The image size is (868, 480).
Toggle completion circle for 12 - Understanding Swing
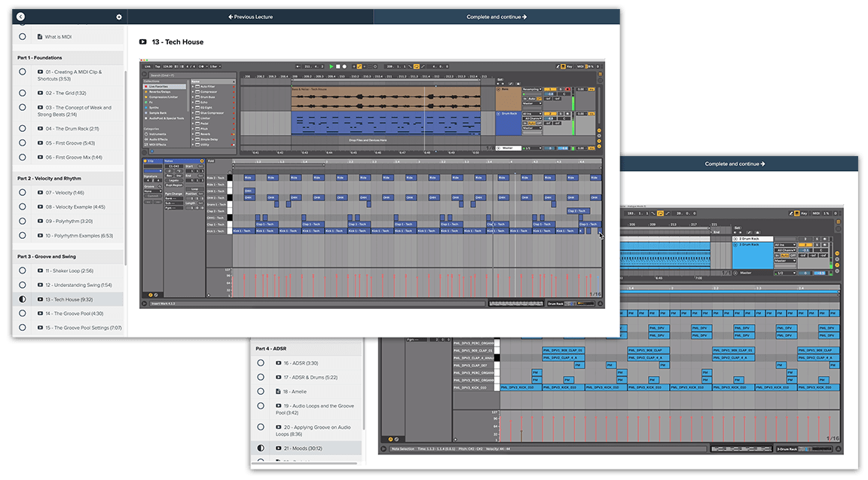coord(22,285)
